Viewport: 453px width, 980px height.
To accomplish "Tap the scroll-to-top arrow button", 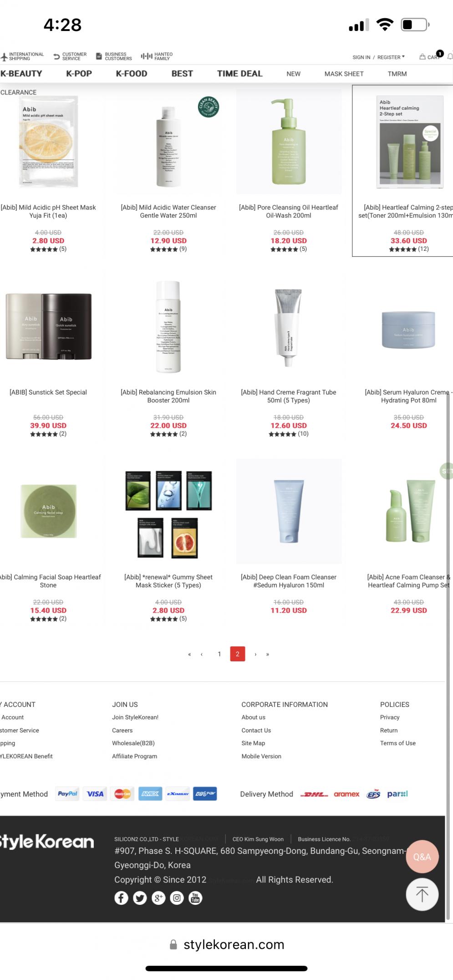I will pos(422,894).
